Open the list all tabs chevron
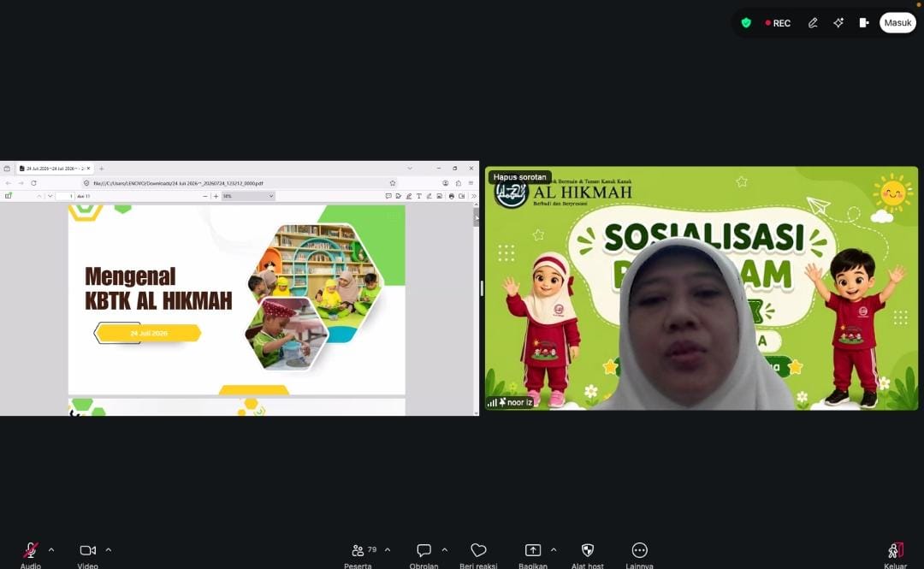 tap(410, 169)
